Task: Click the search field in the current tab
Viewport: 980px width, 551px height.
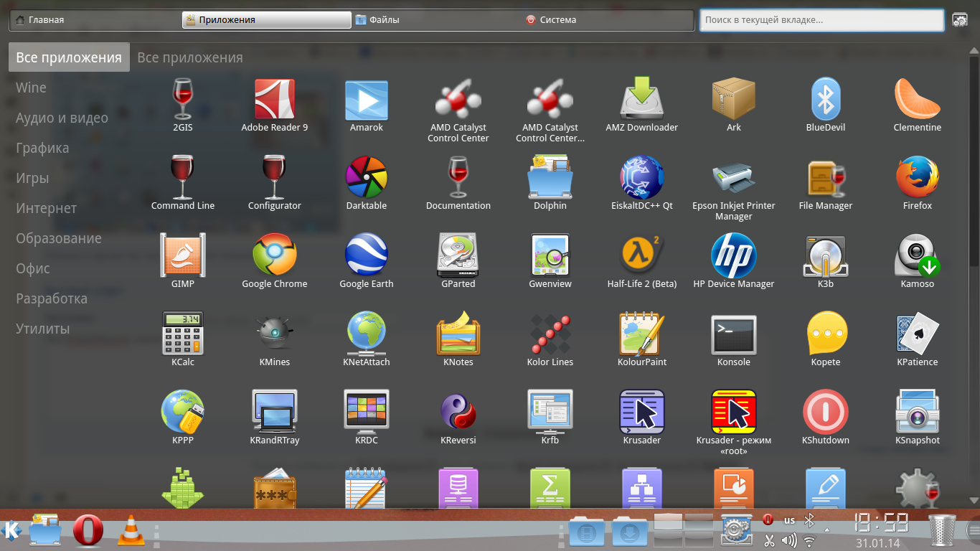Action: pos(821,20)
